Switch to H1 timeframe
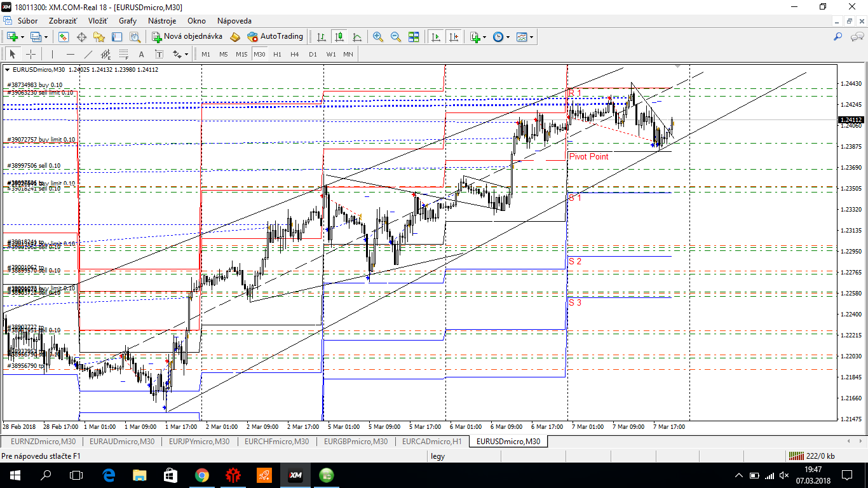This screenshot has height=488, width=868. click(277, 54)
